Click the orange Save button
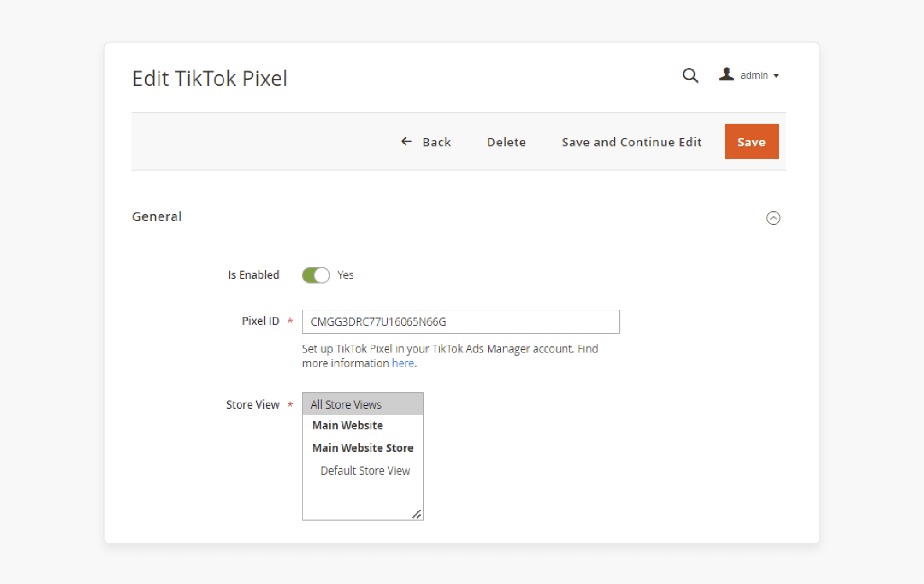 (x=752, y=141)
